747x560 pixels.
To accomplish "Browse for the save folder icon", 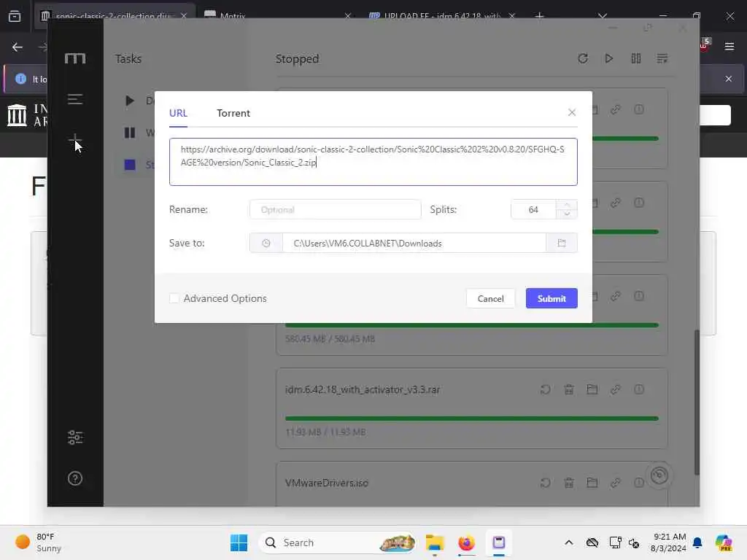I will tap(561, 243).
